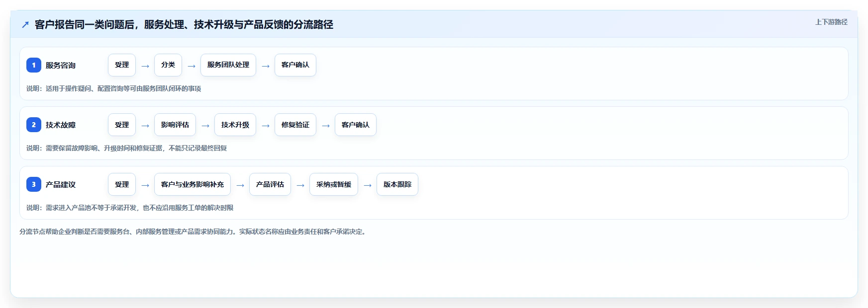Select the 受理 step in the 产品建议 row
The width and height of the screenshot is (868, 308).
tap(122, 184)
